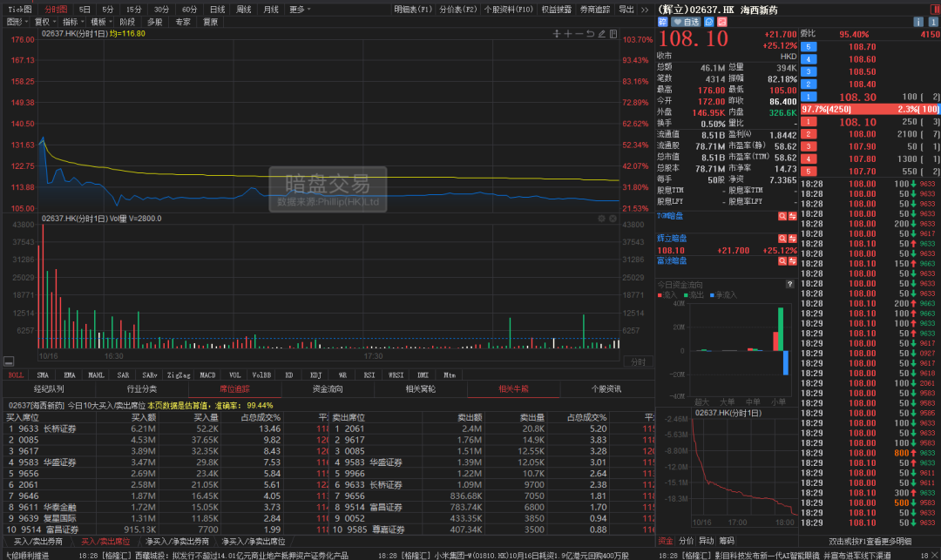
Task: Zoom in chart using plus icon
Action: (x=568, y=33)
